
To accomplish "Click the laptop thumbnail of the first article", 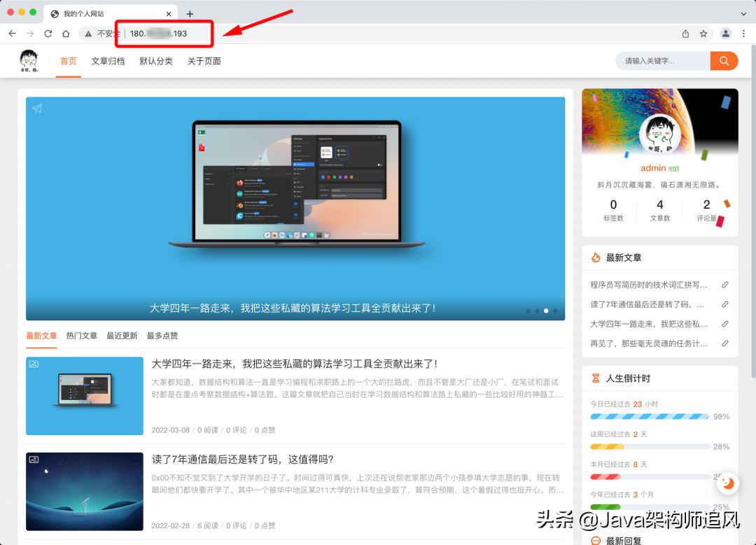I will [84, 396].
